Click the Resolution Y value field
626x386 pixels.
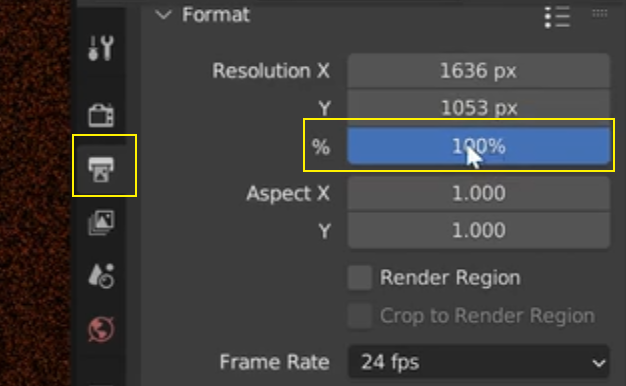[479, 107]
